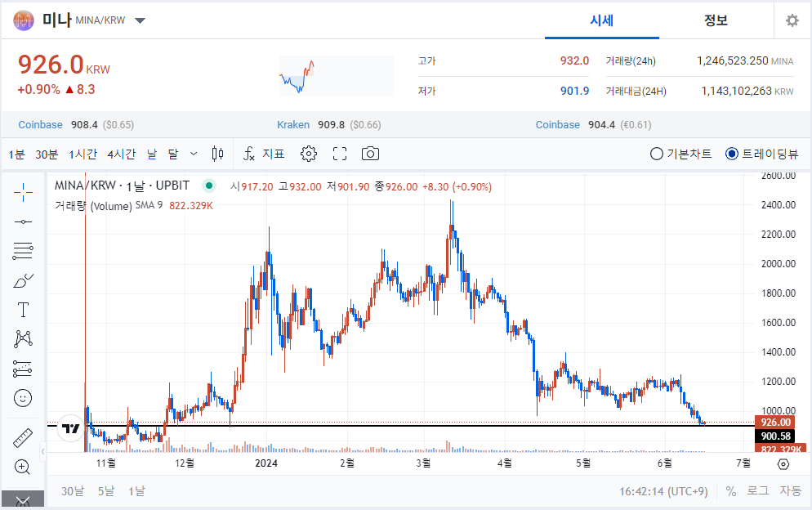Image resolution: width=812 pixels, height=510 pixels.
Task: Select the 1분 interval
Action: tap(16, 154)
